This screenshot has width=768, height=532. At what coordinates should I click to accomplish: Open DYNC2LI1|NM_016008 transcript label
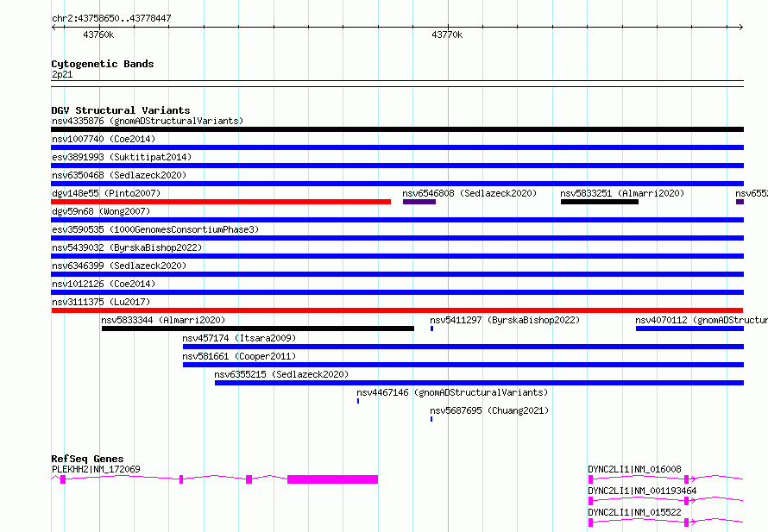point(634,469)
